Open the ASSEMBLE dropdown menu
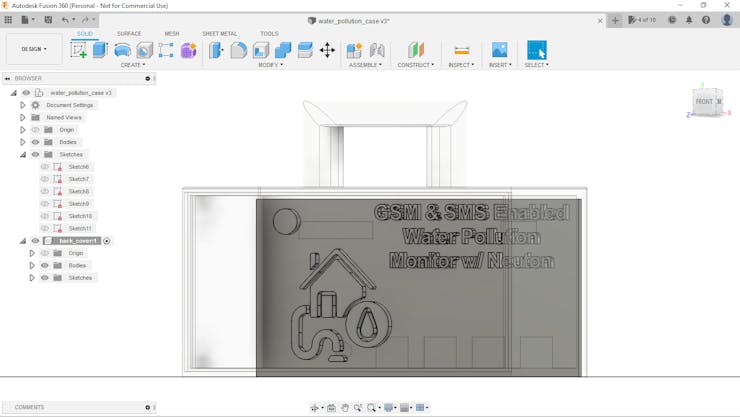This screenshot has height=417, width=740. click(x=365, y=65)
